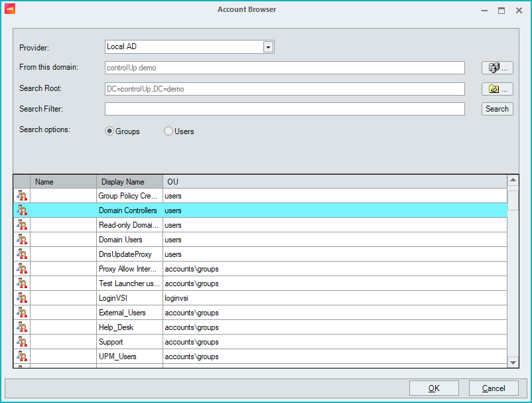Click the group icon beside Domain Users
This screenshot has height=403, width=532.
[21, 240]
